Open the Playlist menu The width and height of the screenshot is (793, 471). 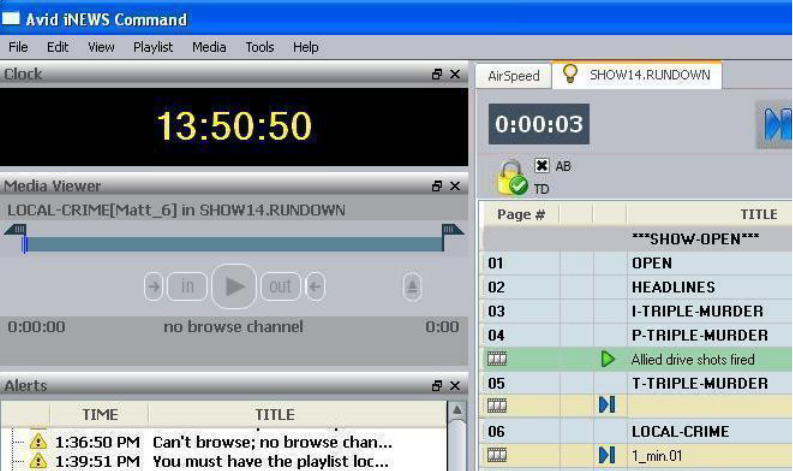click(x=153, y=47)
